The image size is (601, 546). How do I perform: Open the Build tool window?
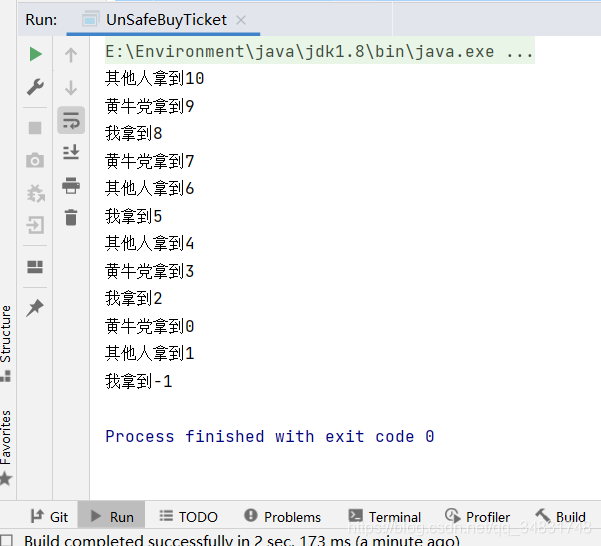click(561, 517)
